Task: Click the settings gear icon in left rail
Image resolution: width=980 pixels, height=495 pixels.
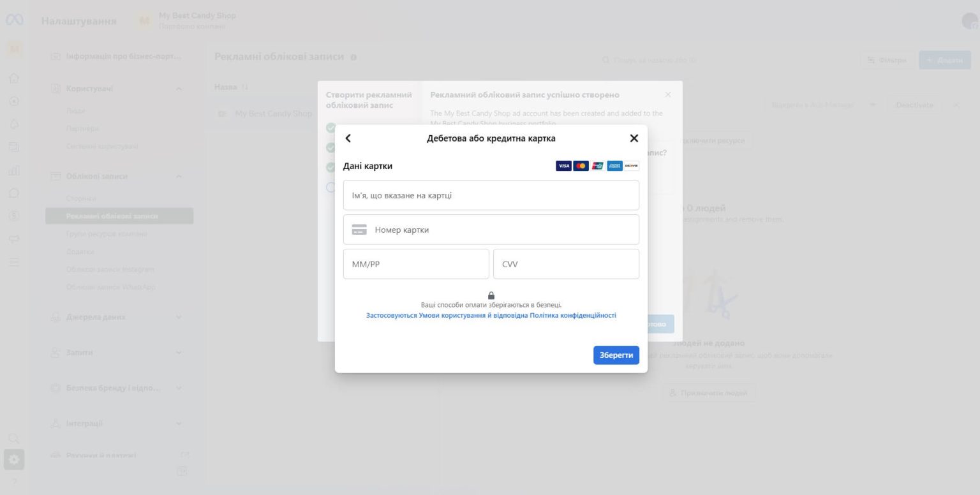Action: (x=14, y=459)
